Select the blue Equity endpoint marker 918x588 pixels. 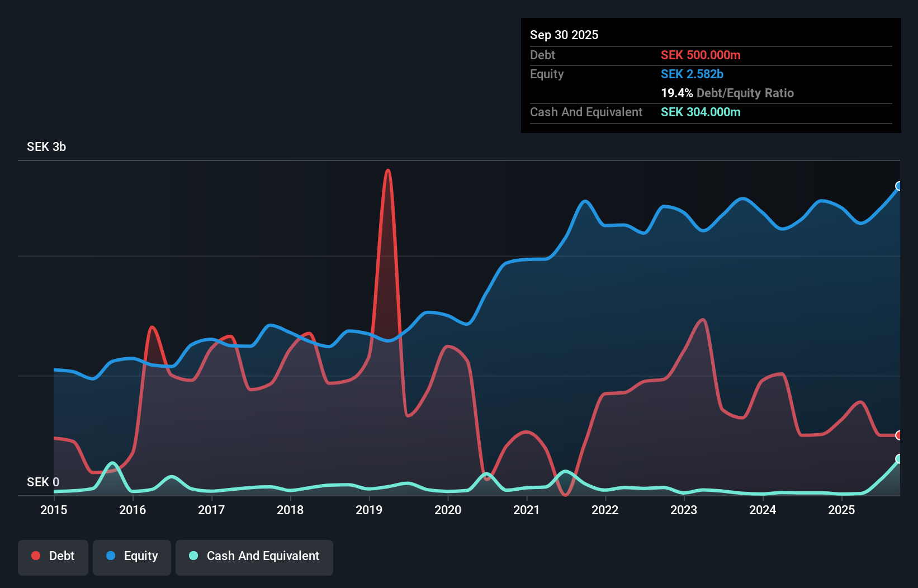(899, 186)
